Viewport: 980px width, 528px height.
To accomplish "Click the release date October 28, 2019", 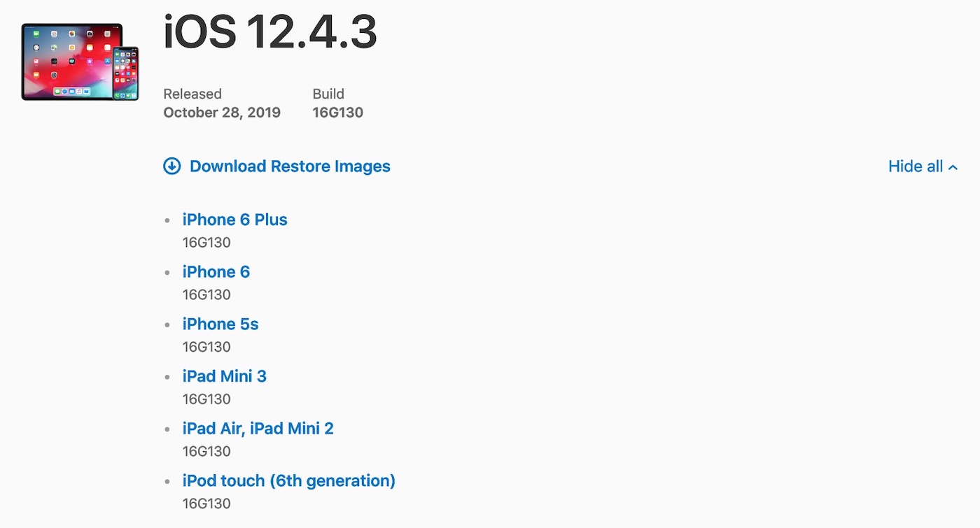I will click(222, 113).
